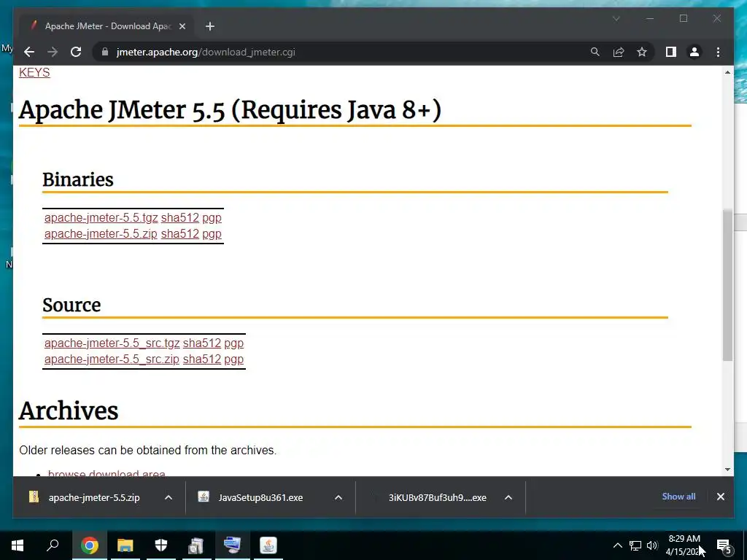Open sha512 for apache-jmeter-5.5_src.zip

[x=202, y=359]
